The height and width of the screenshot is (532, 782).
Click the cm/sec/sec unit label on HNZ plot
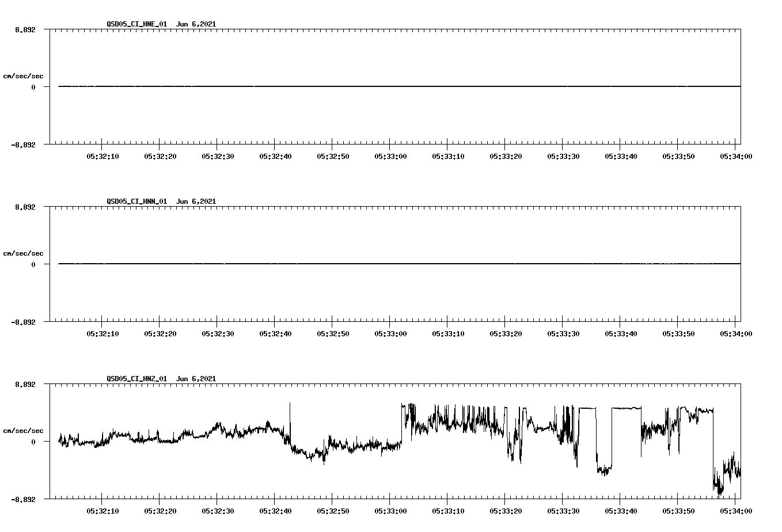[x=24, y=431]
